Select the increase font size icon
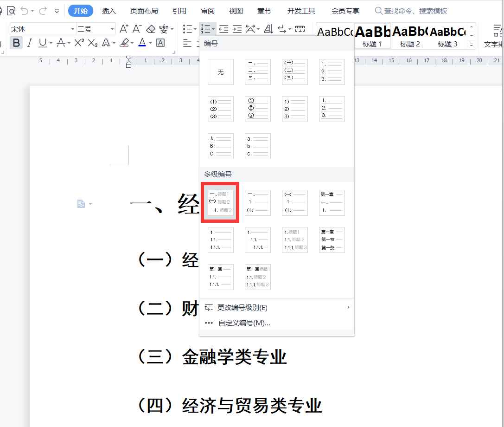Viewport: 504px width, 427px height. click(x=124, y=28)
